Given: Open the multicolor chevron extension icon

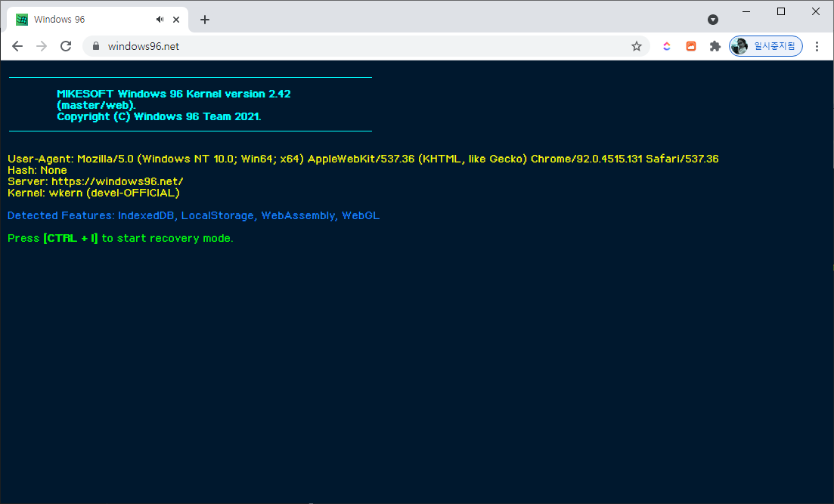Looking at the screenshot, I should [666, 46].
